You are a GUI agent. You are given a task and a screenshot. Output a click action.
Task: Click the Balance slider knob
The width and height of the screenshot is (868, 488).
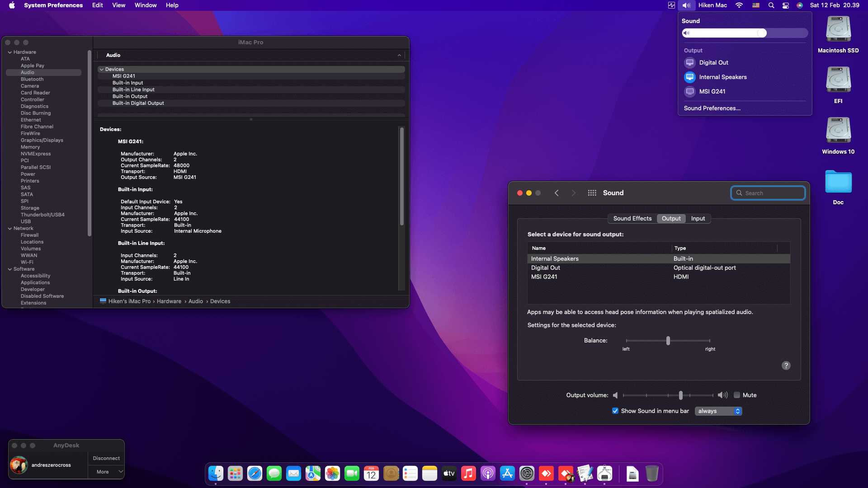[668, 341]
